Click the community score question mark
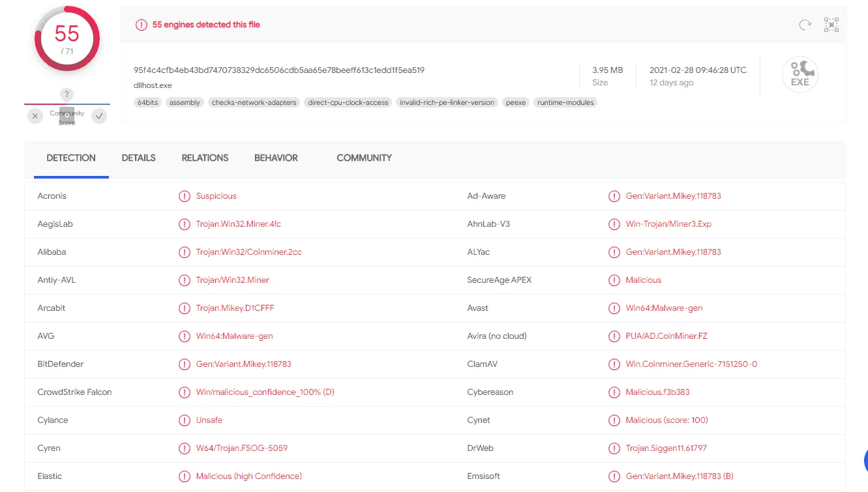This screenshot has height=492, width=868. 67,94
